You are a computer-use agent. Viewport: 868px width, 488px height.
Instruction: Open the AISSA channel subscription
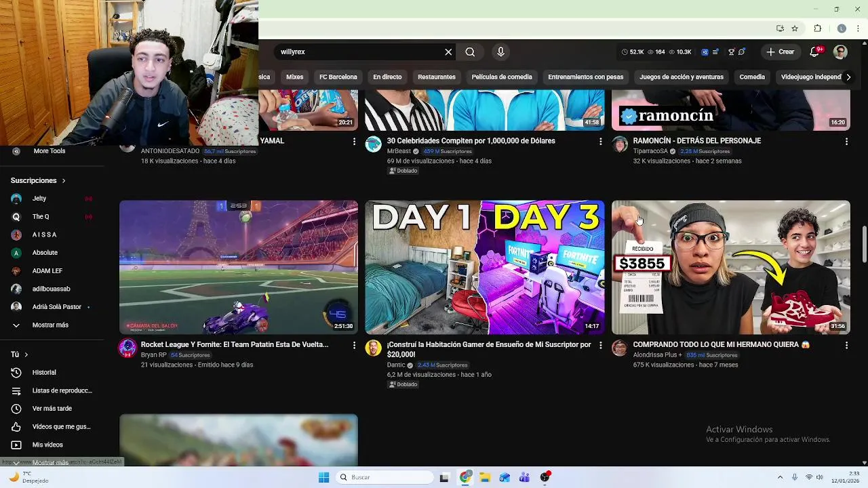[x=52, y=235]
